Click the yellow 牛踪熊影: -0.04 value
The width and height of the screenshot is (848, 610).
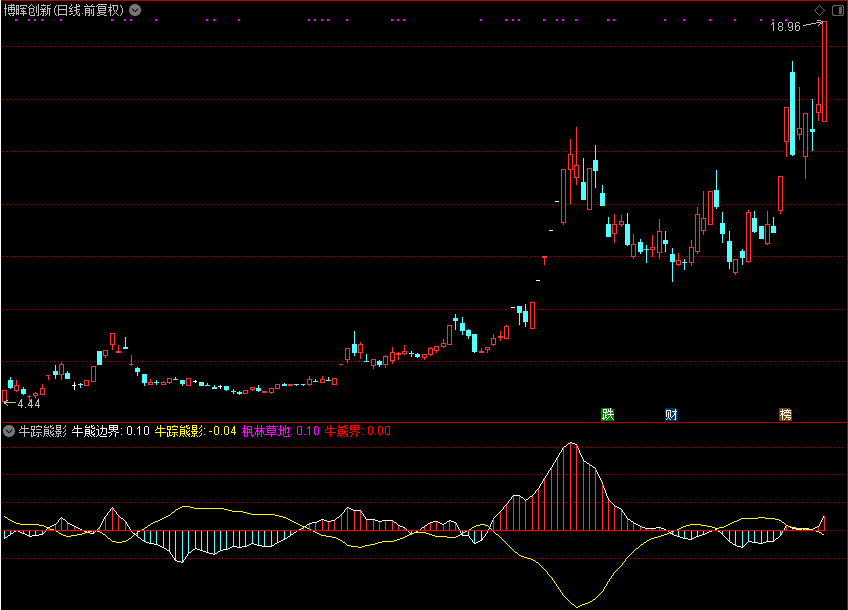(196, 431)
